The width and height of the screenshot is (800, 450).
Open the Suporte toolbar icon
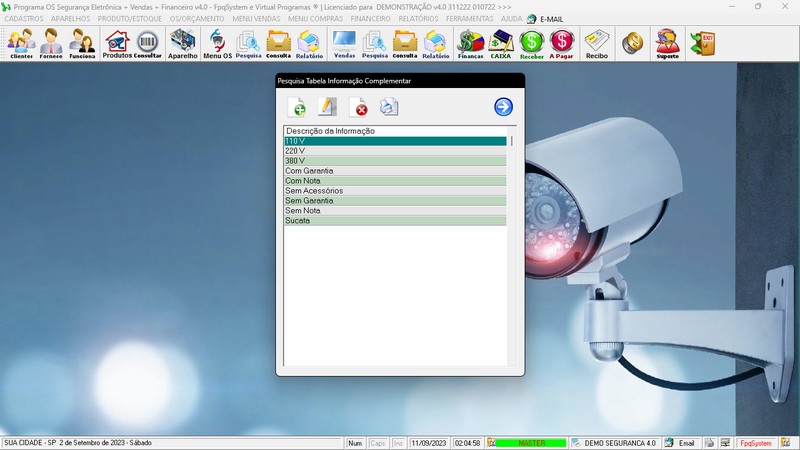click(x=668, y=44)
